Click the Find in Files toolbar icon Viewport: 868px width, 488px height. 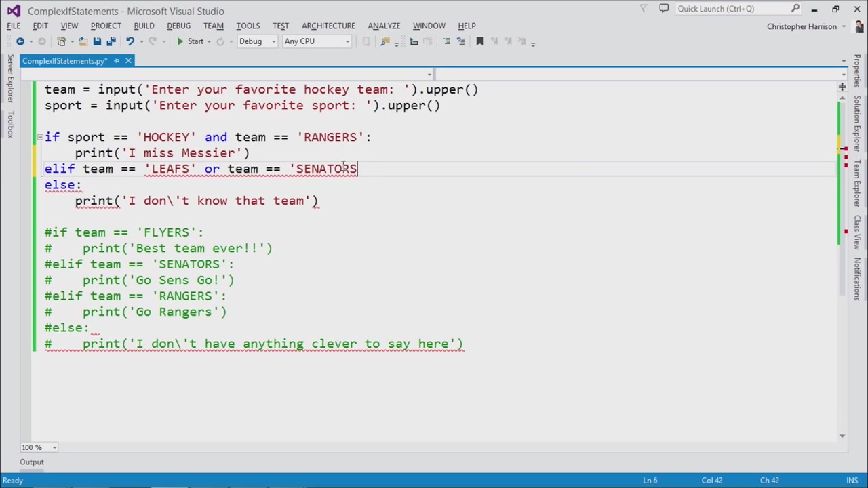tap(385, 41)
